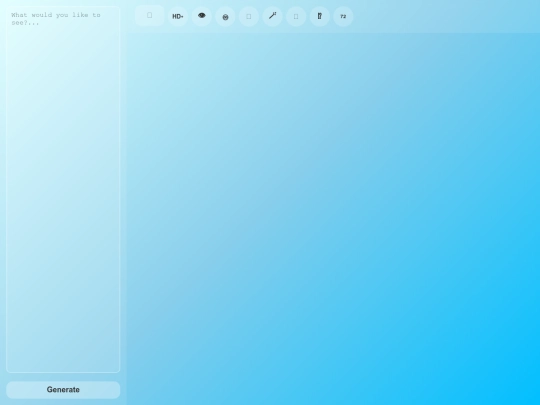Focus the 'What would you like to see?' prompt box
This screenshot has height=405, width=540.
(x=63, y=189)
